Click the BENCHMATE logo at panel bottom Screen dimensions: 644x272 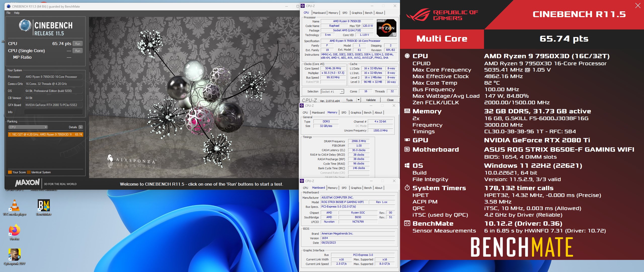pos(522,248)
